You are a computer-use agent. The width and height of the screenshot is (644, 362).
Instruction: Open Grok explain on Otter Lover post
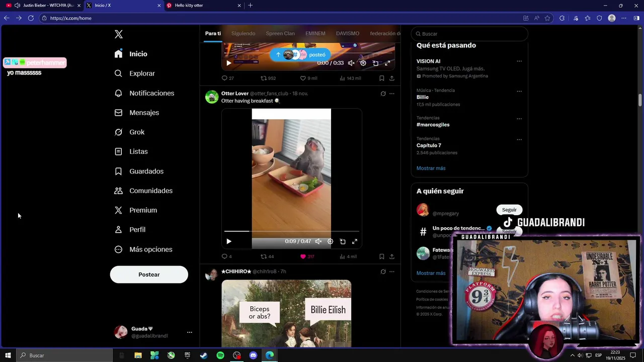(383, 94)
